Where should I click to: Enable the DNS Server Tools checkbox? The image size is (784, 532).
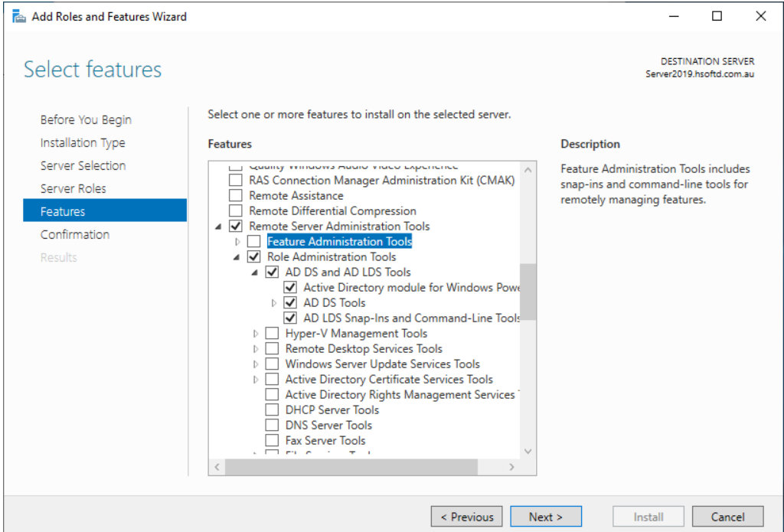[x=272, y=425]
